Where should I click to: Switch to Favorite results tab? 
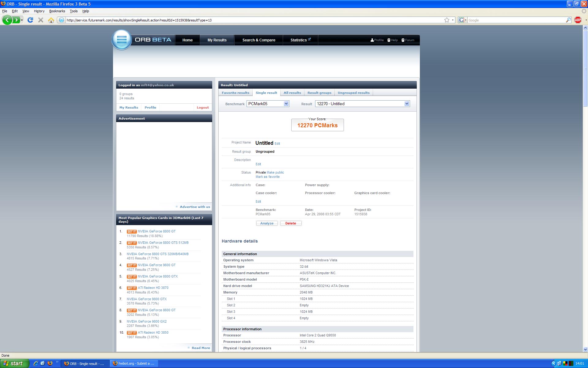click(236, 93)
